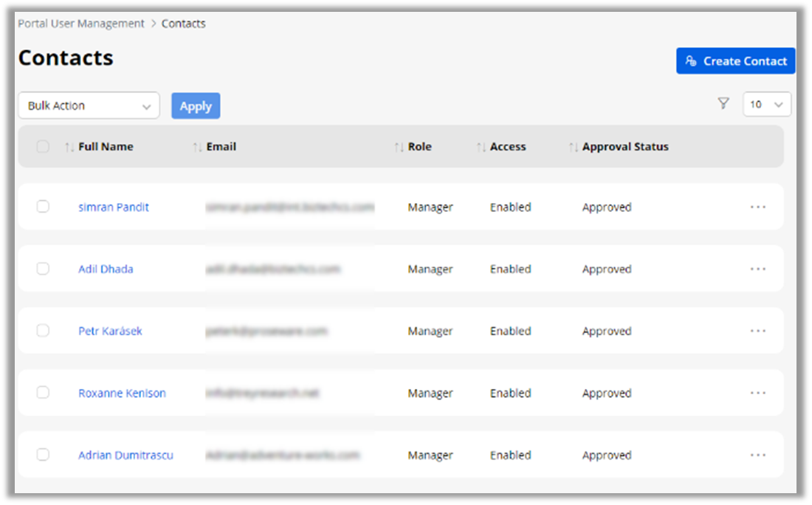Open three-dot menu for Roxanne Kenison
Screen dimensions: 812x505
coord(757,394)
